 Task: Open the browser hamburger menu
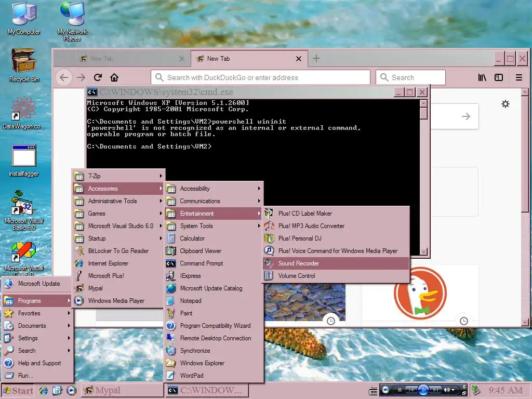tap(519, 77)
